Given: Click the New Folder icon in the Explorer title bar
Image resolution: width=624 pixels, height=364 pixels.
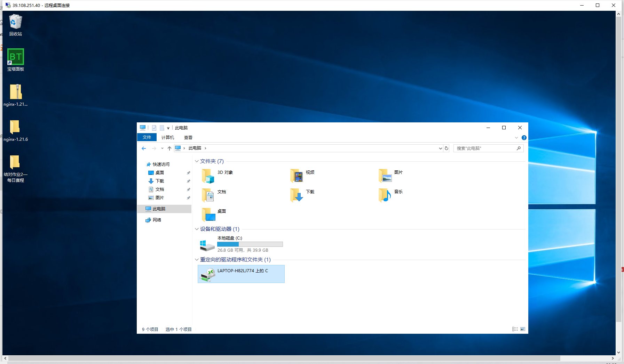Looking at the screenshot, I should click(x=162, y=128).
